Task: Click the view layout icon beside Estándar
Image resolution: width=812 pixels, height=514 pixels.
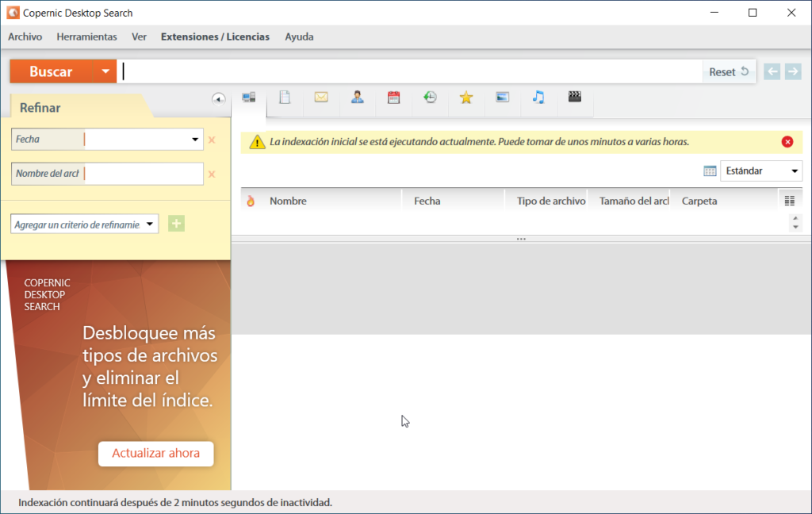Action: (x=710, y=171)
